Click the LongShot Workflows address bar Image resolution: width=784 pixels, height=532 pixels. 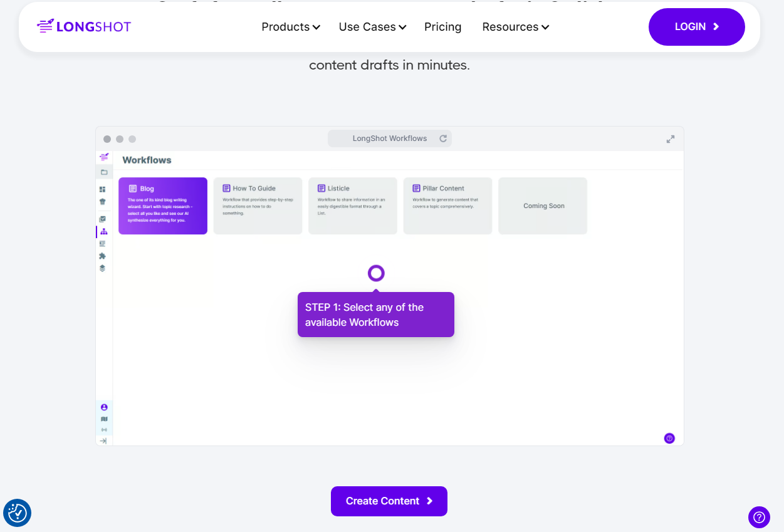pos(390,138)
